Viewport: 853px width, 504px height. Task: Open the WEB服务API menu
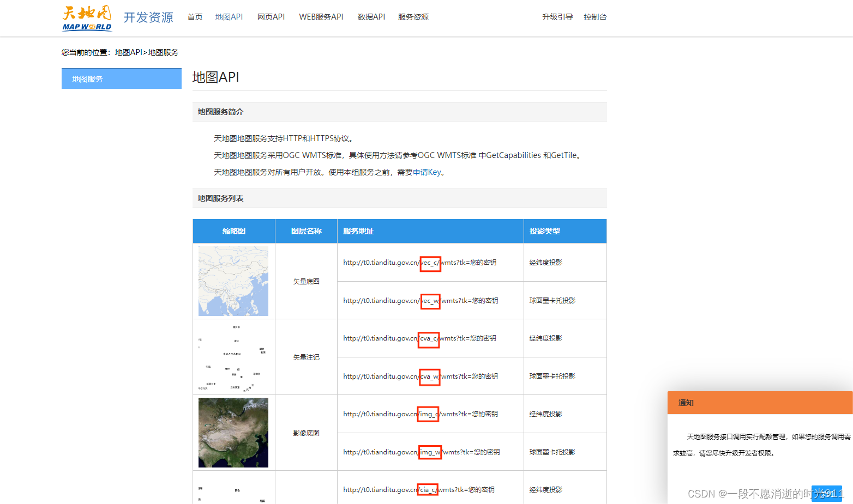[x=321, y=17]
